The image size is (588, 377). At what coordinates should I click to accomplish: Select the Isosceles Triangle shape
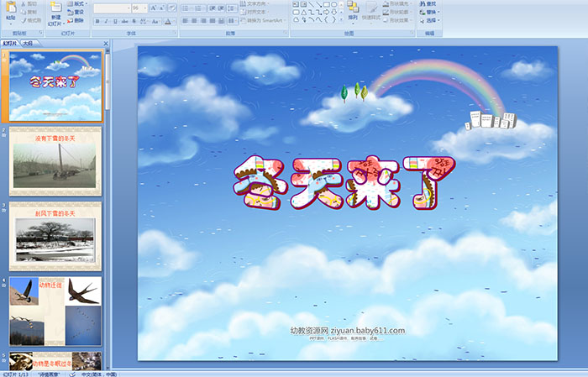pos(304,13)
